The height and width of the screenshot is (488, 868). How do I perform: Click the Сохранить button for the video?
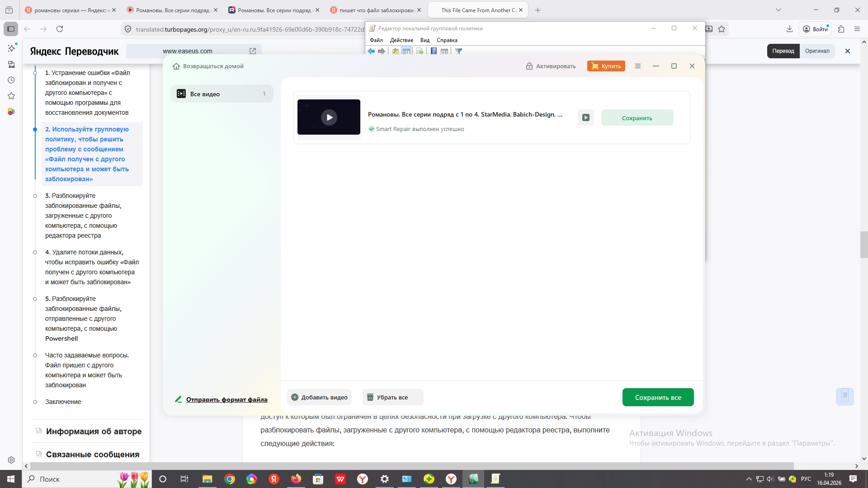pos(637,118)
